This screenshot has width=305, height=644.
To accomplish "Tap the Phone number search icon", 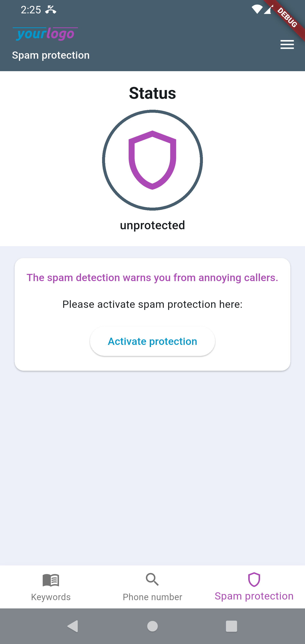I will click(152, 580).
